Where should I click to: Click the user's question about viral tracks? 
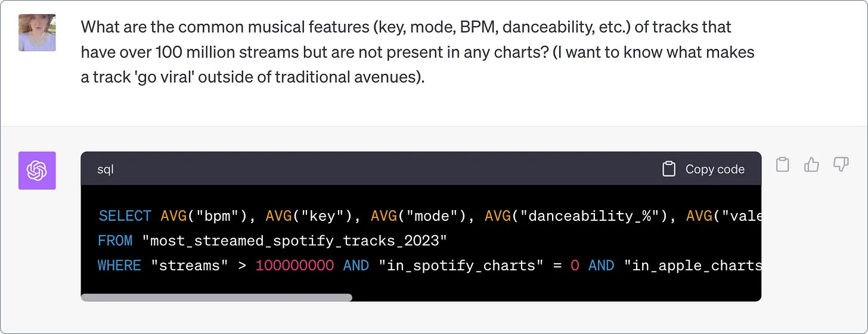417,52
